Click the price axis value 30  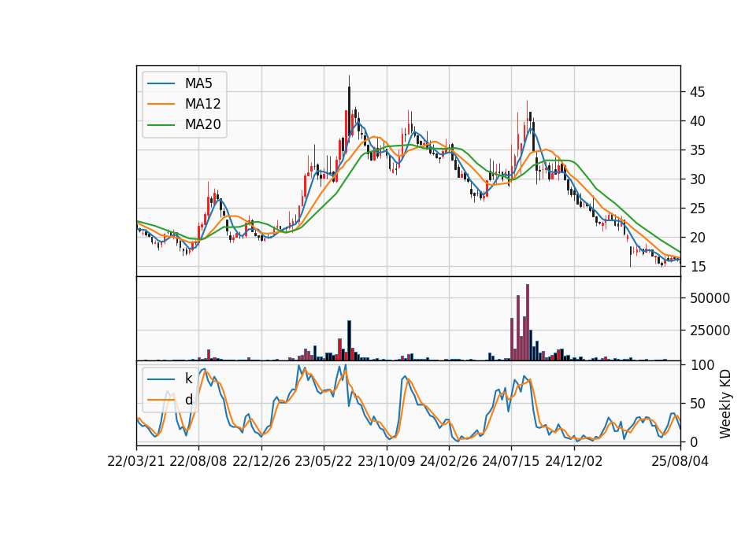point(698,179)
